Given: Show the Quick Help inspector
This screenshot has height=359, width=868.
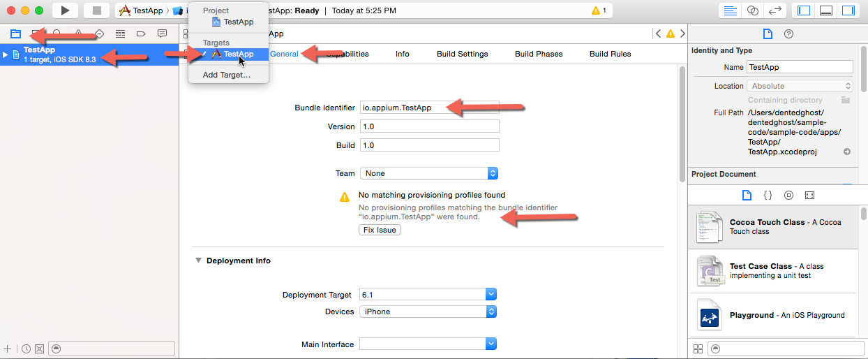Looking at the screenshot, I should (788, 34).
